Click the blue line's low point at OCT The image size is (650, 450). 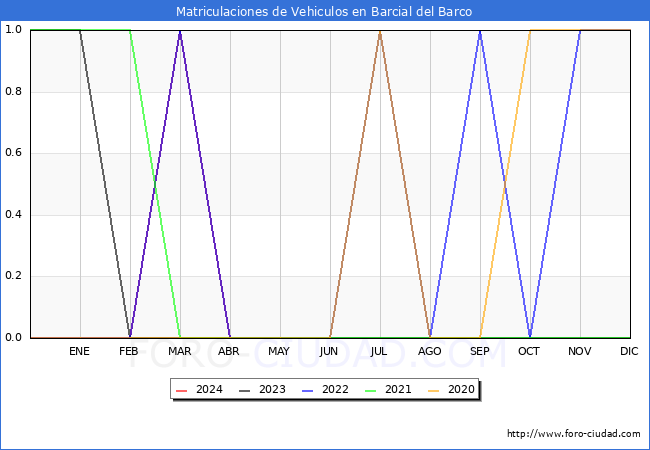pyautogui.click(x=530, y=336)
